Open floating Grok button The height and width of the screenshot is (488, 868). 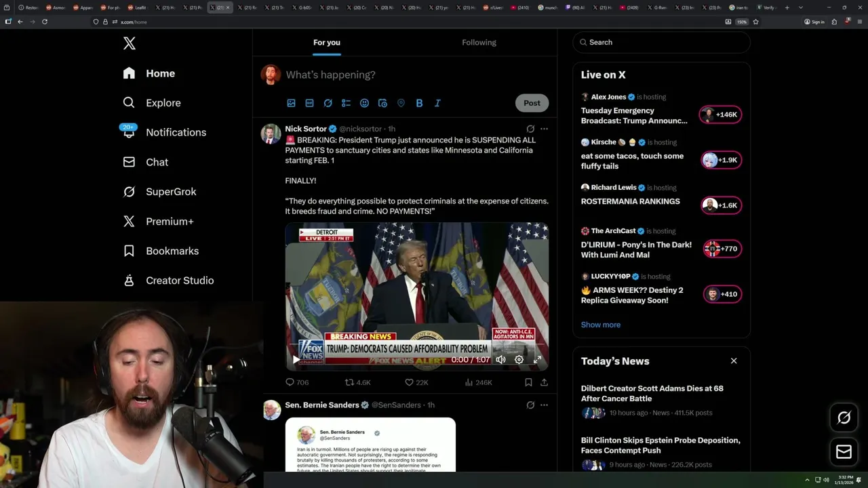[844, 418]
